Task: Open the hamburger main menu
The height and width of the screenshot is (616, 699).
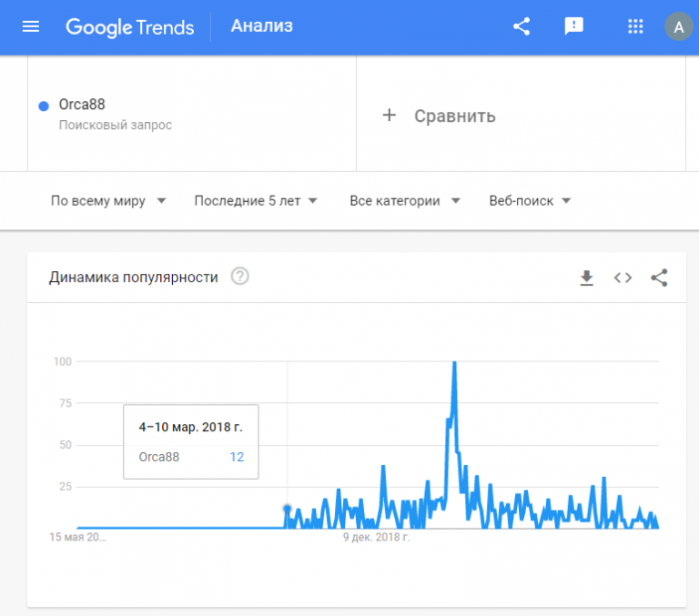Action: [x=31, y=26]
